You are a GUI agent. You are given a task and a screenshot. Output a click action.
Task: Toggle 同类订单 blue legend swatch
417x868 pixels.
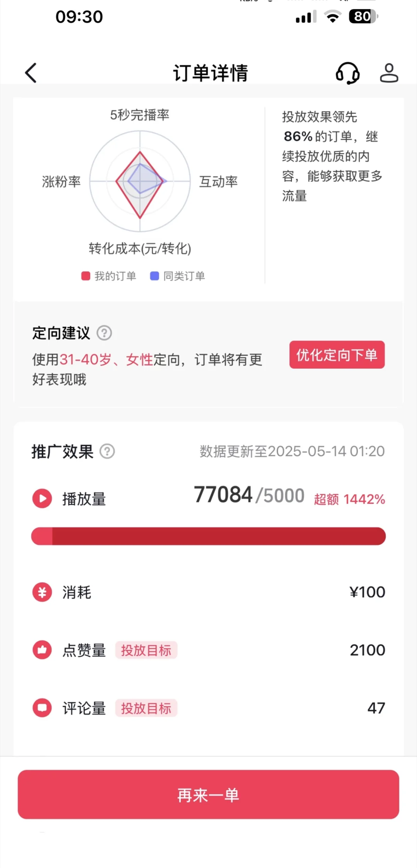pyautogui.click(x=154, y=276)
